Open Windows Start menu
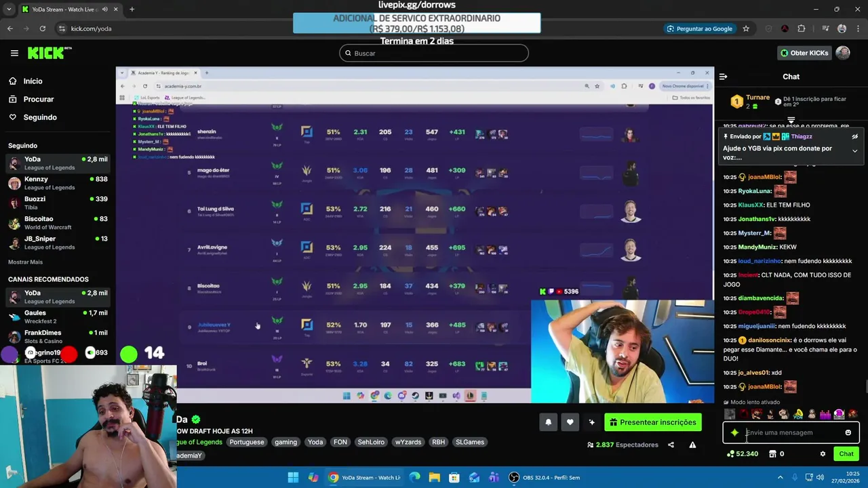Viewport: 868px width, 488px height. coord(293,477)
